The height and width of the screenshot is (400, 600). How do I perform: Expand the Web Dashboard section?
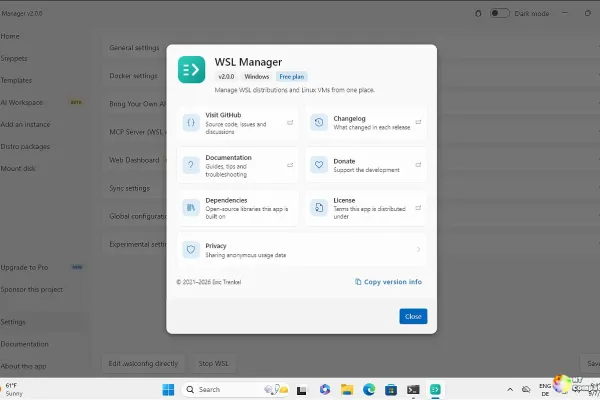point(134,160)
